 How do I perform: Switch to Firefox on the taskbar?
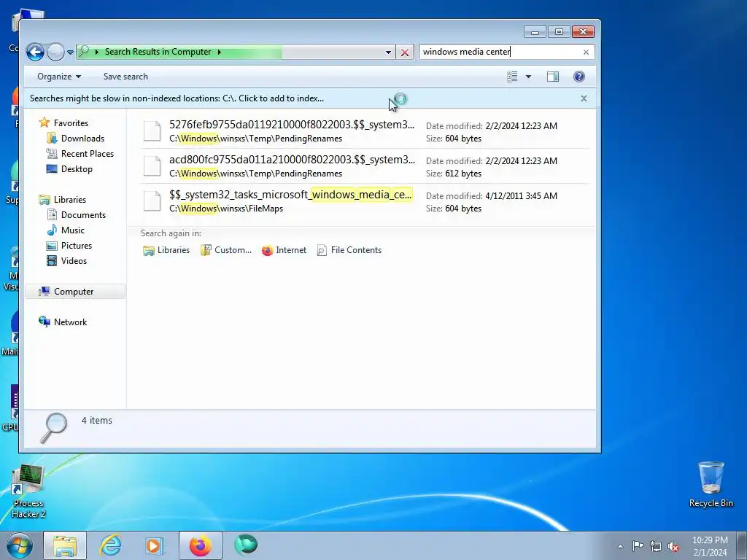click(201, 545)
